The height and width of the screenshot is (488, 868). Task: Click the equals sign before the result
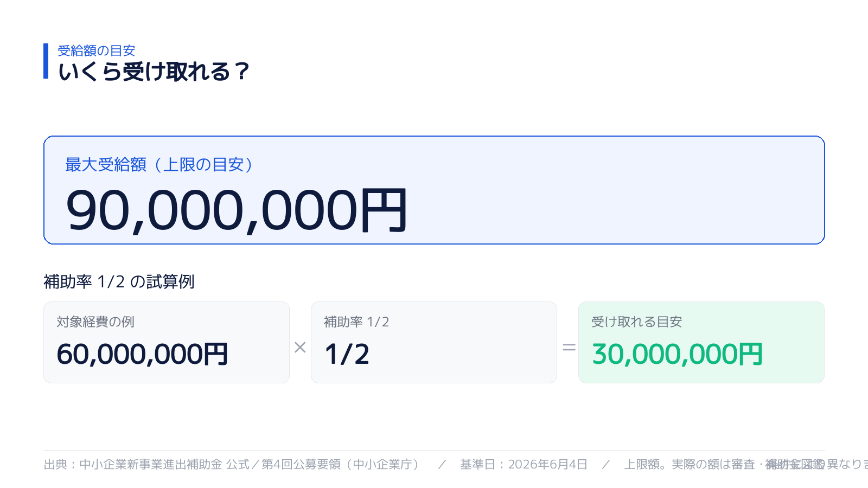(569, 347)
